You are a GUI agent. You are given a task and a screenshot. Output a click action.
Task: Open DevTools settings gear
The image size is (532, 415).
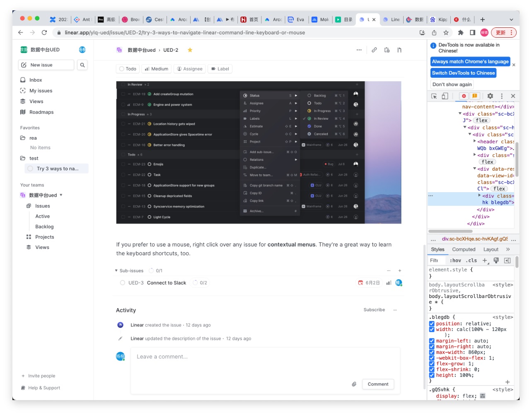pyautogui.click(x=490, y=96)
